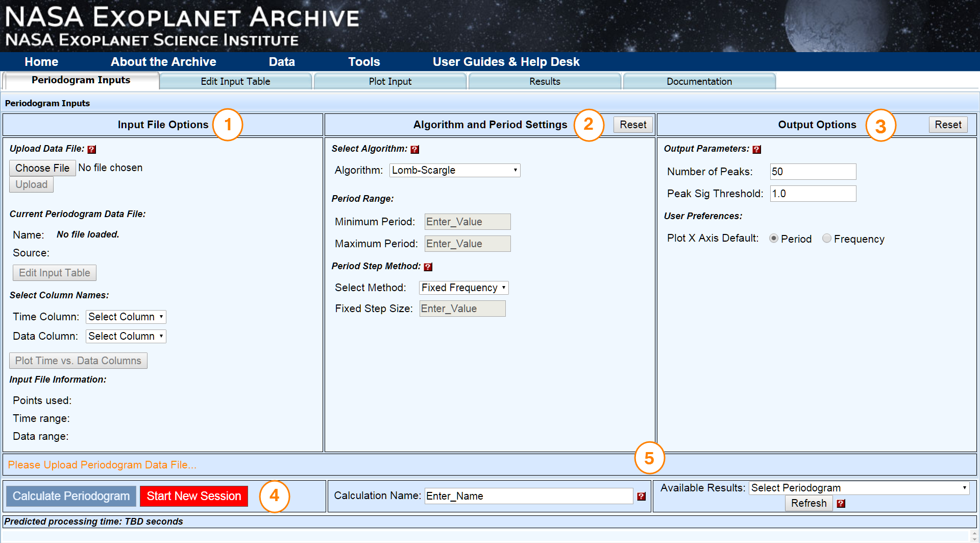Click the "Time range:" label
The image size is (980, 543).
pyautogui.click(x=41, y=418)
